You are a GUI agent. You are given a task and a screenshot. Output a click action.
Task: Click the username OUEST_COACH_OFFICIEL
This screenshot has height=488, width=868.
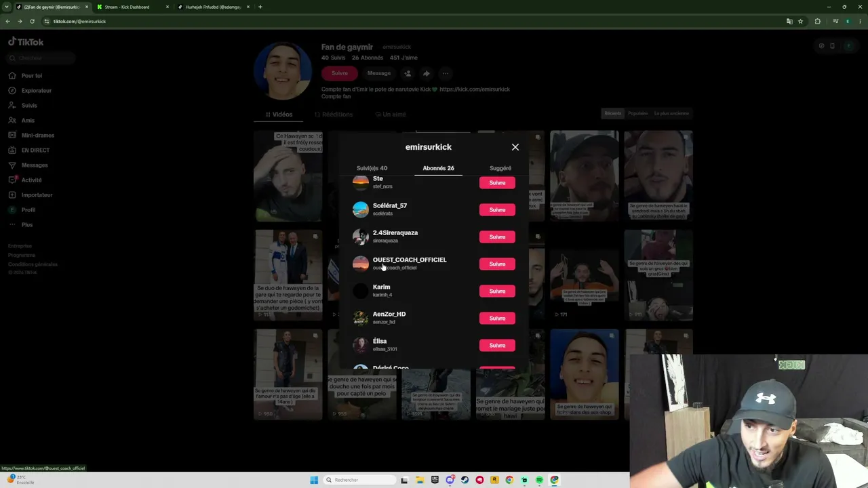pyautogui.click(x=410, y=260)
